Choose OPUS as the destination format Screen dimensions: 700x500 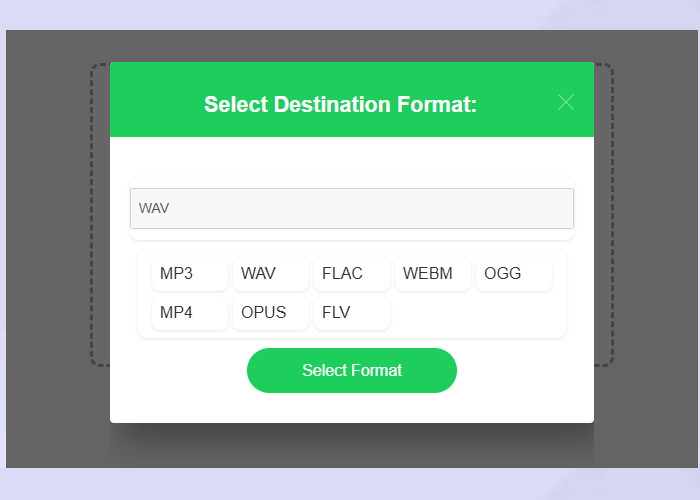(x=271, y=312)
